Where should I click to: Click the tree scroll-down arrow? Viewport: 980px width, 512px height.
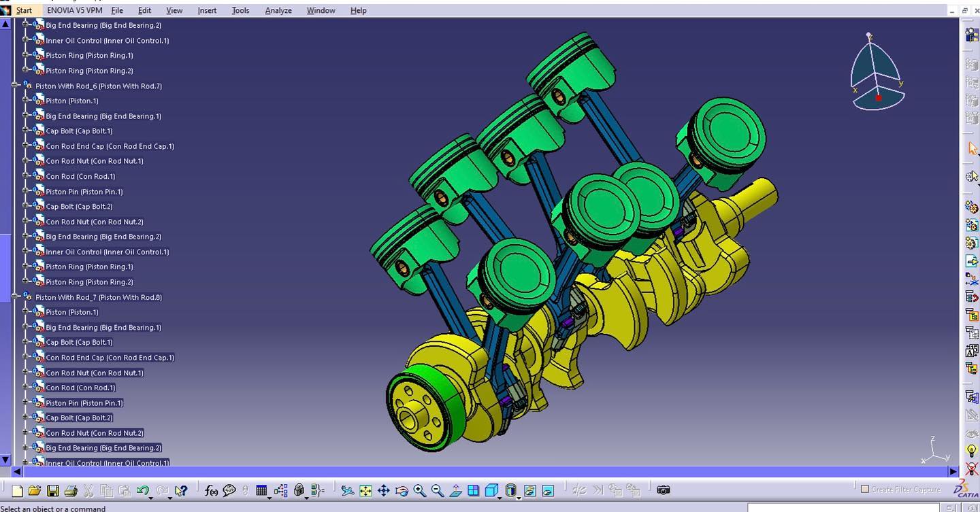tap(5, 460)
